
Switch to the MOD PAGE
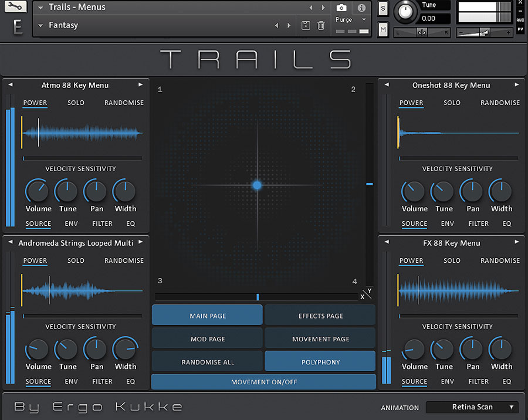(x=207, y=339)
